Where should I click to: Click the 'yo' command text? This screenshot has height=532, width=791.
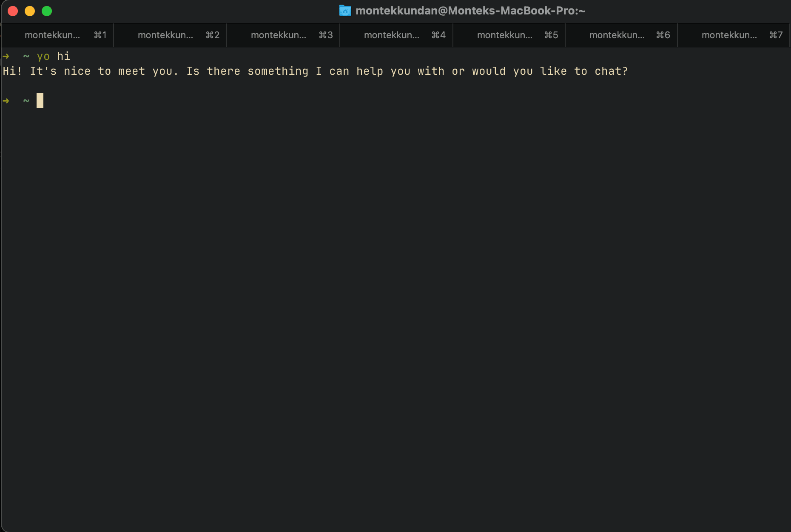click(x=43, y=56)
